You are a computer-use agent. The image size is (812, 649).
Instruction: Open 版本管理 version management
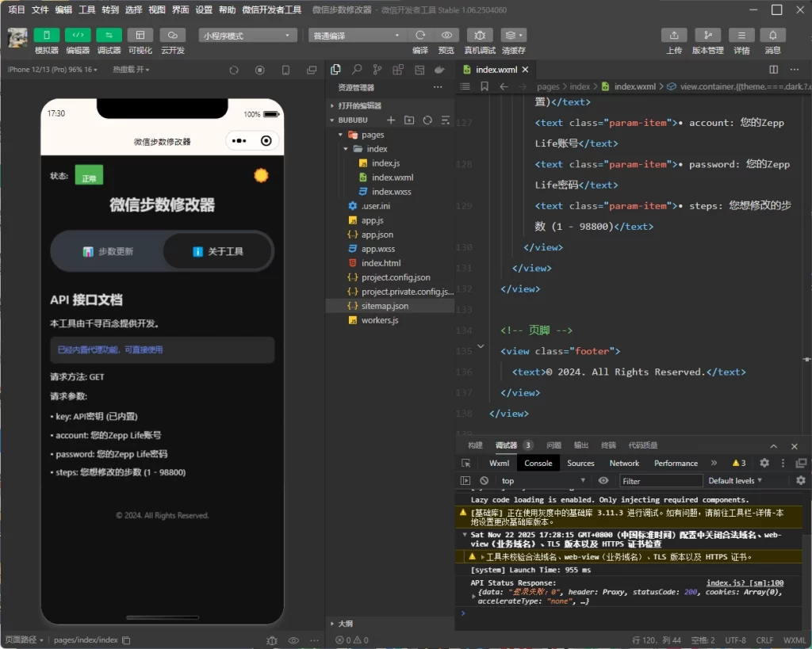point(708,36)
